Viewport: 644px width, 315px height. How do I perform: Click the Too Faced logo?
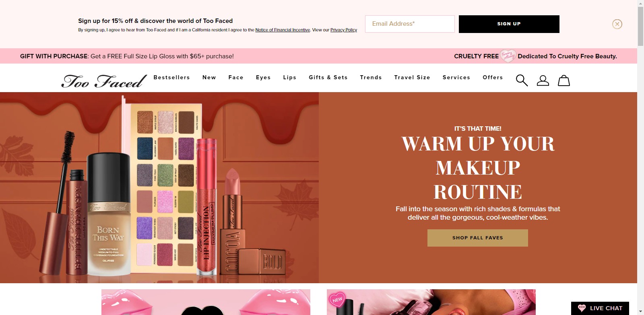(x=104, y=81)
